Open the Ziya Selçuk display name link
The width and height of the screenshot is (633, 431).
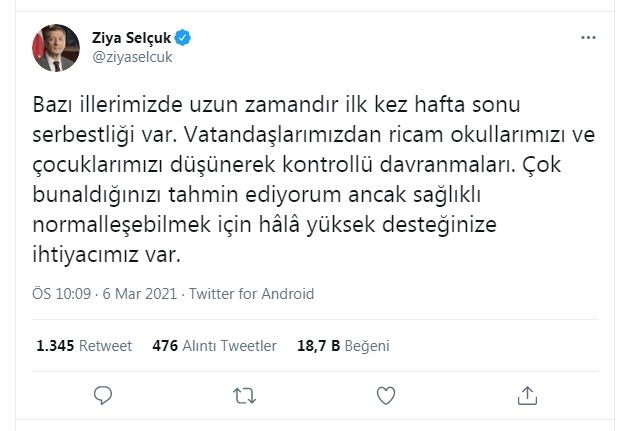132,38
